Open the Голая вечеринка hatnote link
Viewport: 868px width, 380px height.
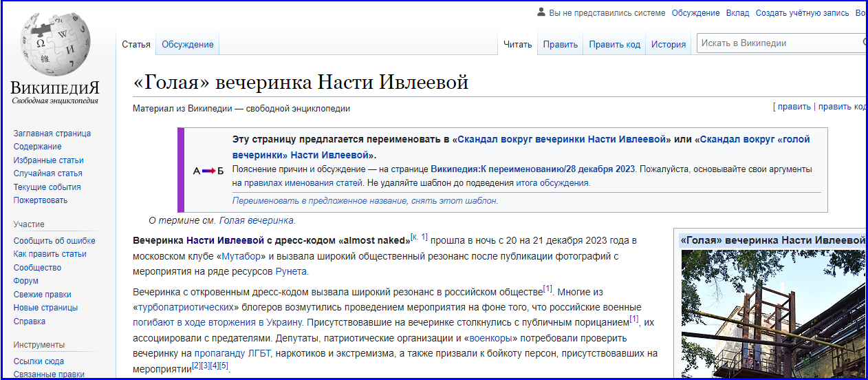(x=256, y=220)
